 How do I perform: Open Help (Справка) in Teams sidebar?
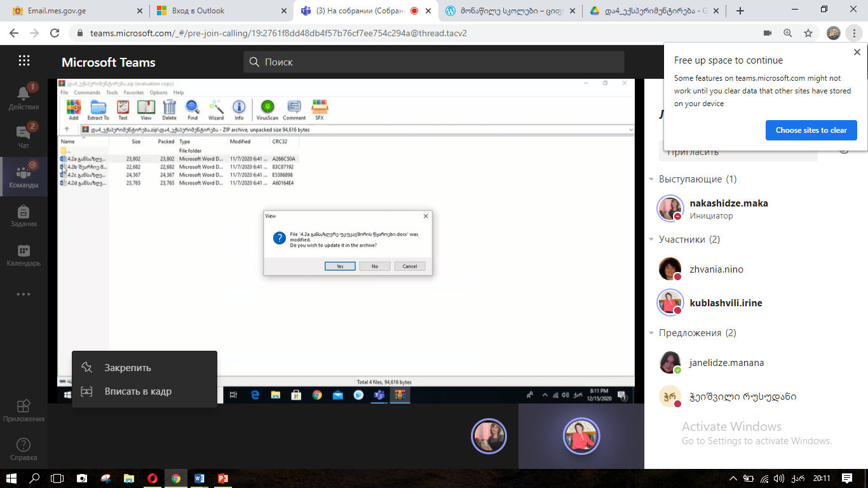[24, 449]
